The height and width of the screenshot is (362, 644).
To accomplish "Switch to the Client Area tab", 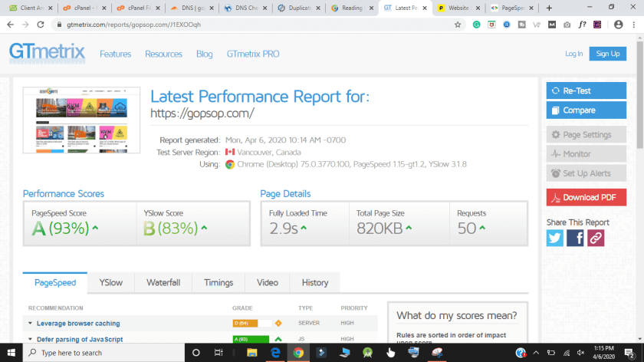I will point(31,8).
